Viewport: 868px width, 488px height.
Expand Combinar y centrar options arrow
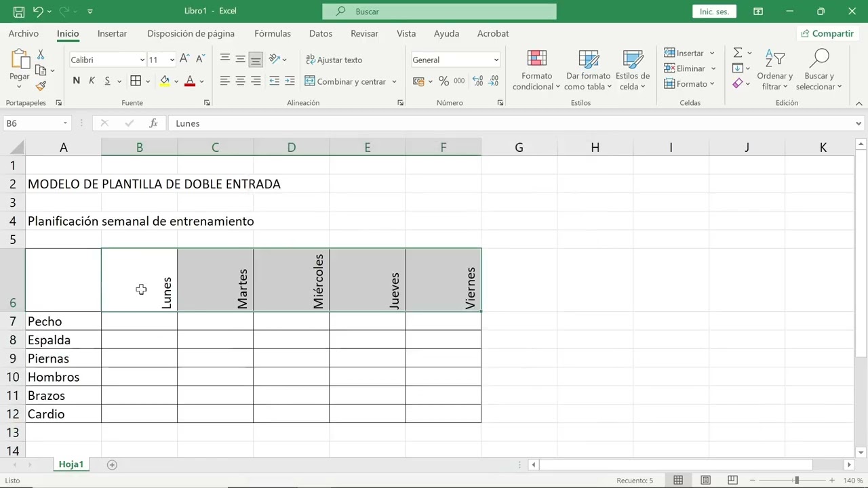394,81
